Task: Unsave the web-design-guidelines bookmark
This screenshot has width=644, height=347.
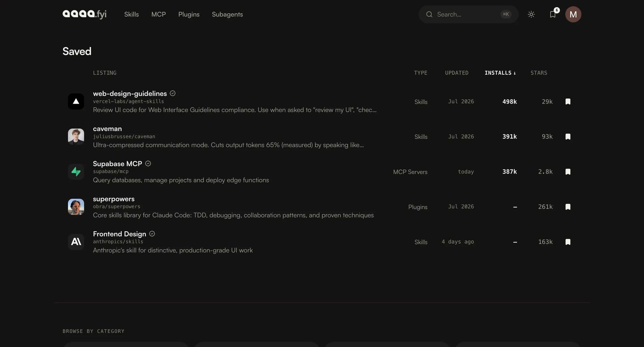Action: (x=568, y=102)
